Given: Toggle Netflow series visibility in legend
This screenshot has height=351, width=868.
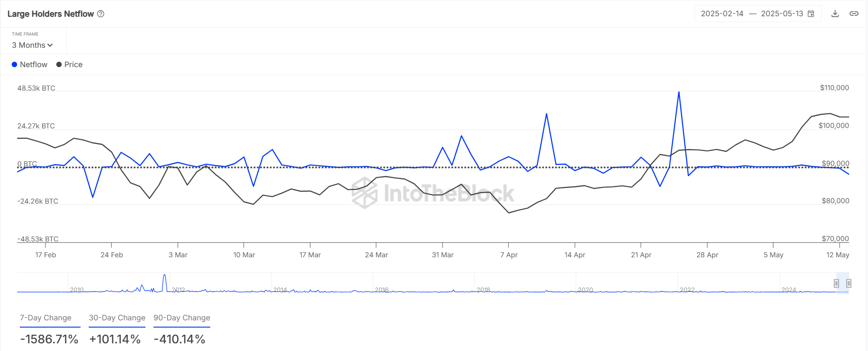Looking at the screenshot, I should [30, 64].
